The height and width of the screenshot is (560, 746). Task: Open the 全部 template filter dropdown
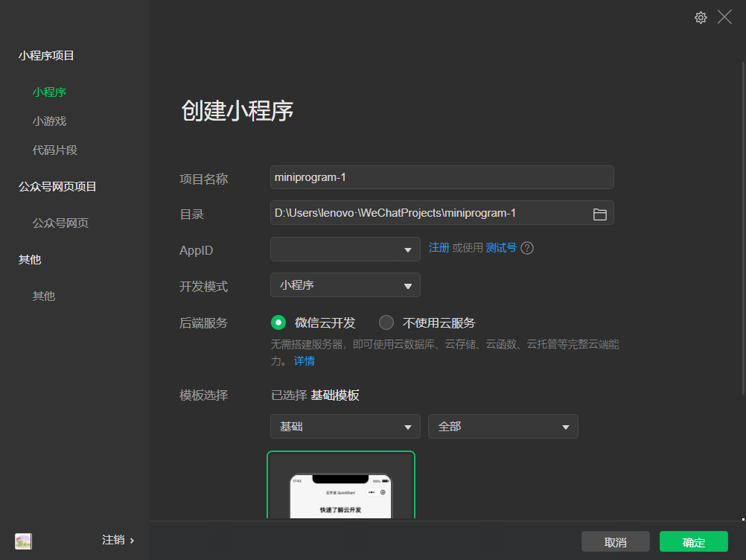point(503,426)
